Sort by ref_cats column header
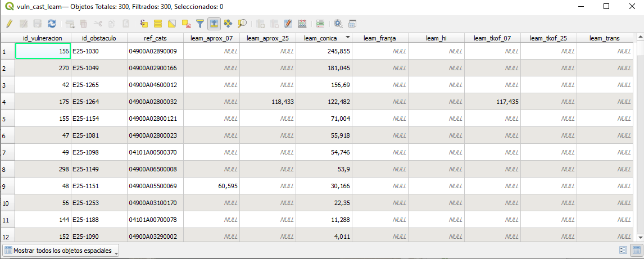This screenshot has height=259, width=644. coord(155,38)
